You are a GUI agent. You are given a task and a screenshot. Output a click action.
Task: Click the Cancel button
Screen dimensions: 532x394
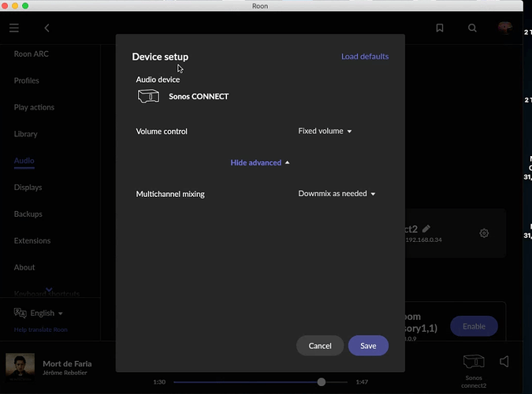[320, 346]
